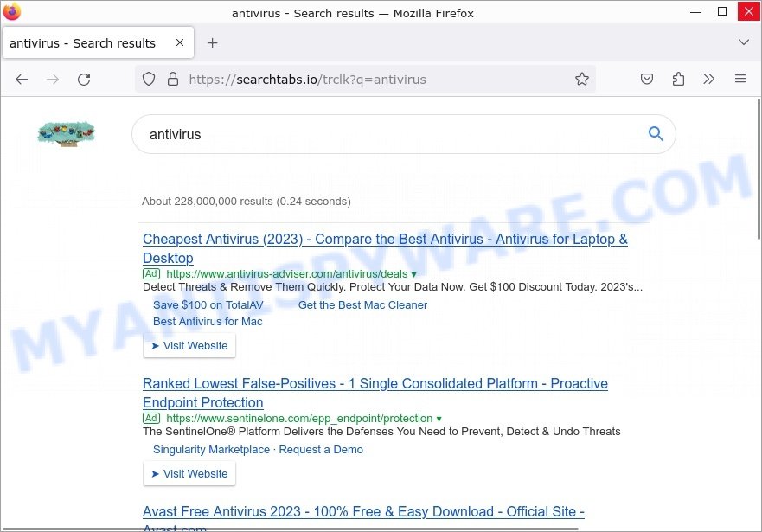Click the magnifier search icon in the search box

tap(656, 133)
